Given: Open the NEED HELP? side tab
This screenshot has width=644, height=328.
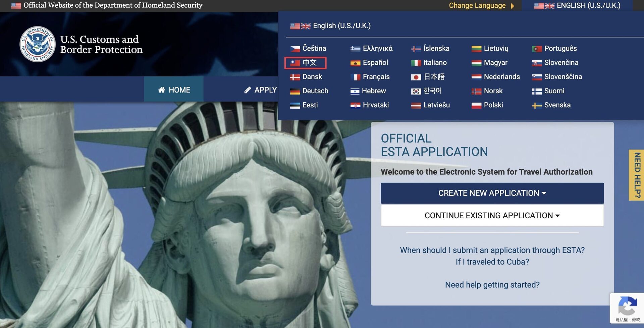Looking at the screenshot, I should [637, 175].
